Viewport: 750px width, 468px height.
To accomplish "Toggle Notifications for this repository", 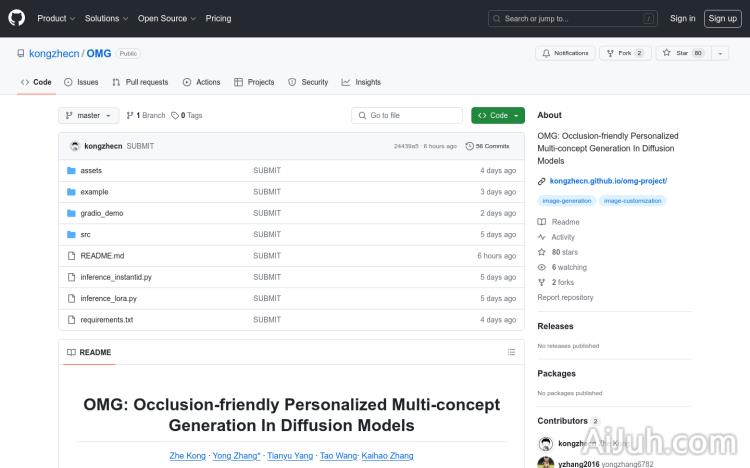I will pyautogui.click(x=565, y=53).
